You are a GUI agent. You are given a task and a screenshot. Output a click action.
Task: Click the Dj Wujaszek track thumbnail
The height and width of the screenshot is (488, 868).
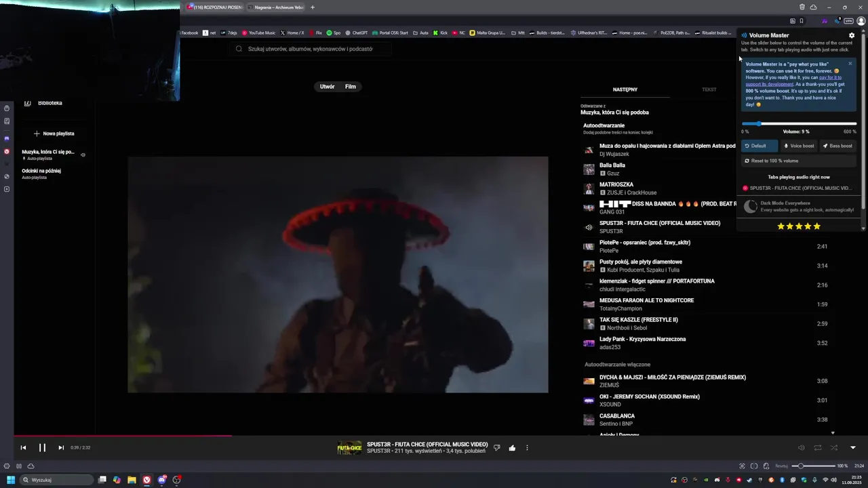tap(589, 150)
